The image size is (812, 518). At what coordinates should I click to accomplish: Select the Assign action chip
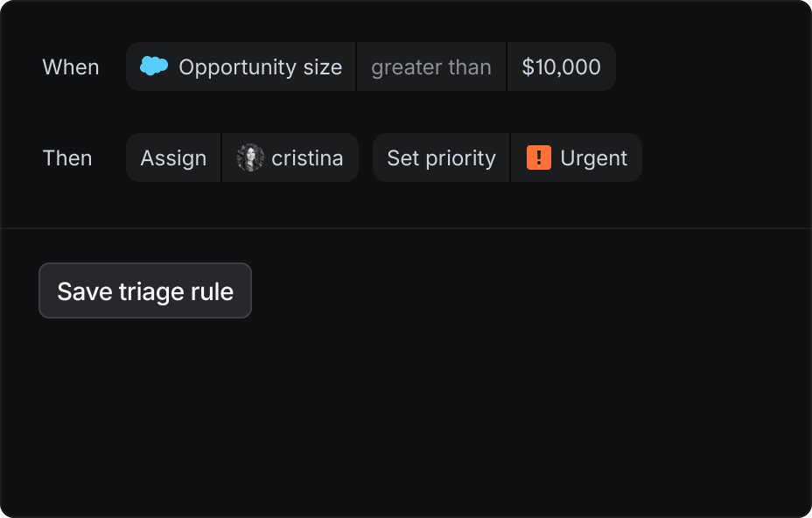coord(173,157)
